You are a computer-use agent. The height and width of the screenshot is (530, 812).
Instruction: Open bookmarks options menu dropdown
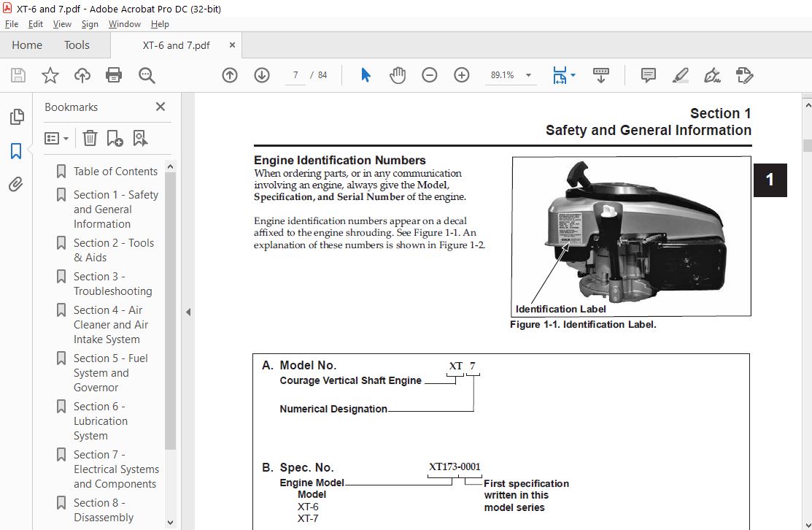56,138
